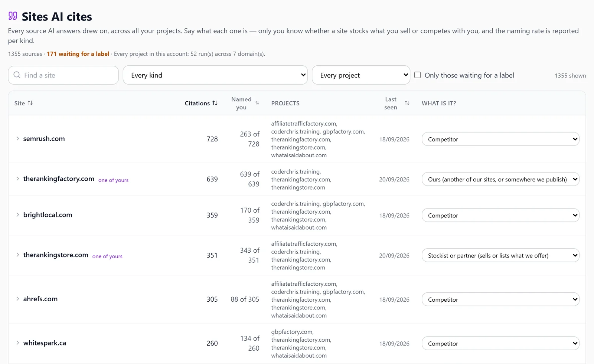This screenshot has width=594, height=364.
Task: Open the Every kind filter dropdown
Action: [215, 75]
